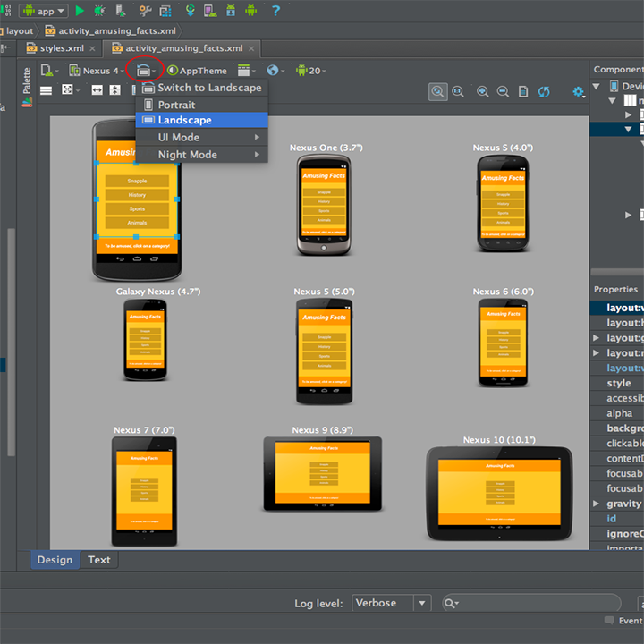Screen dimensions: 644x644
Task: Click the green Run app button
Action: pyautogui.click(x=80, y=11)
